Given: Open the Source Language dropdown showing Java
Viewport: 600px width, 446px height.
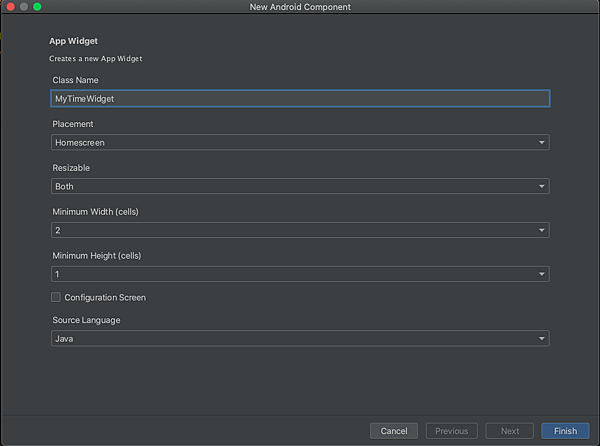Looking at the screenshot, I should (300, 339).
